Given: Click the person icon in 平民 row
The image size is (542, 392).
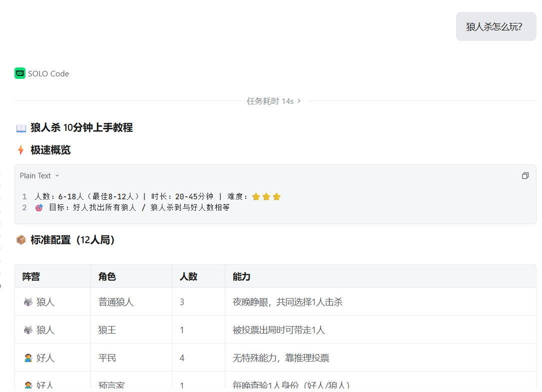Looking at the screenshot, I should click(28, 358).
